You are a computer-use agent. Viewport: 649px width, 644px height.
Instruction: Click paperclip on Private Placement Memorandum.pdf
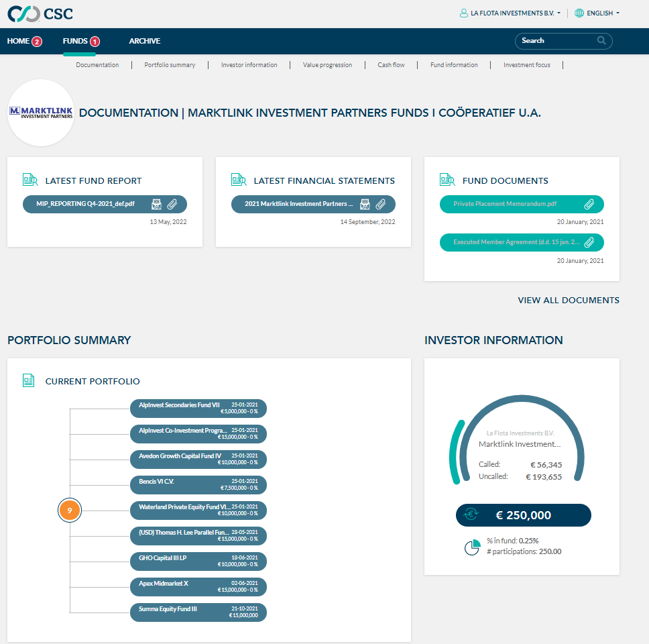(589, 204)
